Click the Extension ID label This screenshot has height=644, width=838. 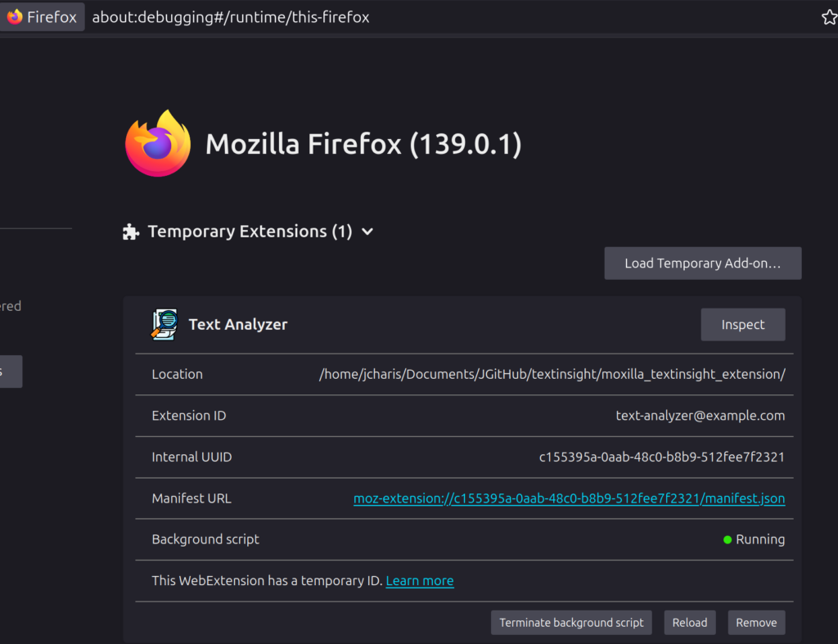(189, 415)
